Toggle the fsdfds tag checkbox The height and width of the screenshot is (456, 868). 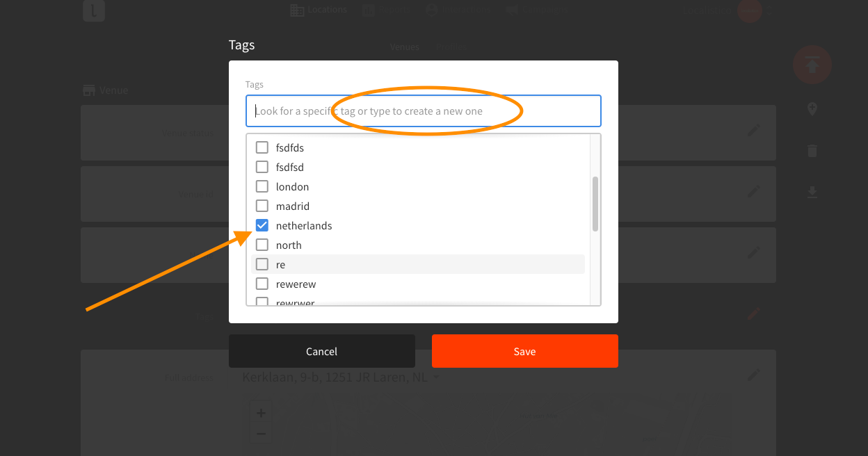tap(262, 147)
